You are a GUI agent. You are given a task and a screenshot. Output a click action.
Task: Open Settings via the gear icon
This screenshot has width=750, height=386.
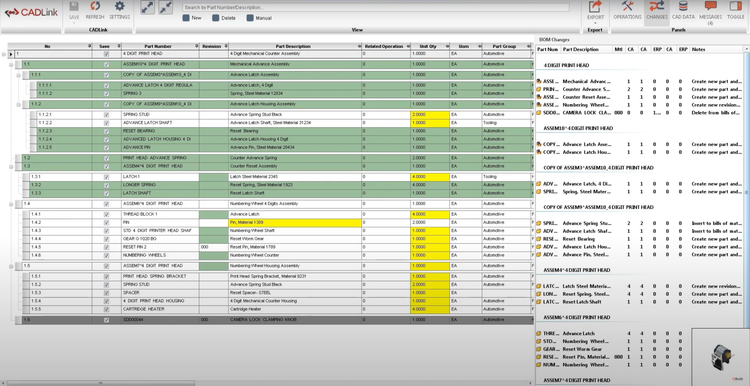click(x=120, y=6)
